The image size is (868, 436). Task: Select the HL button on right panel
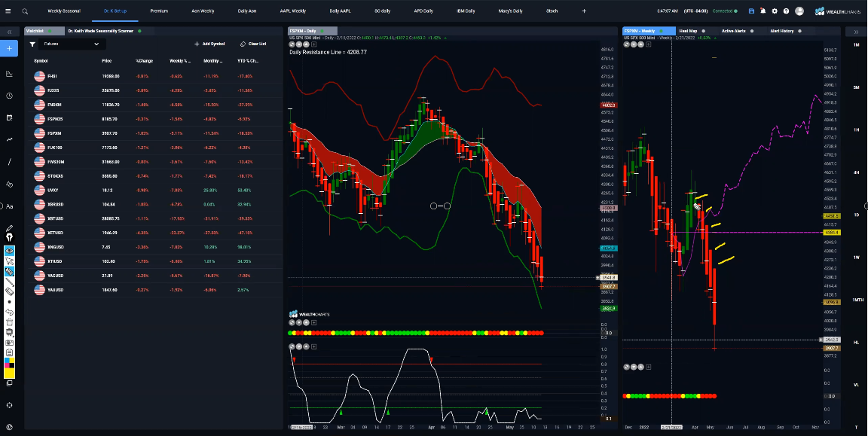857,343
